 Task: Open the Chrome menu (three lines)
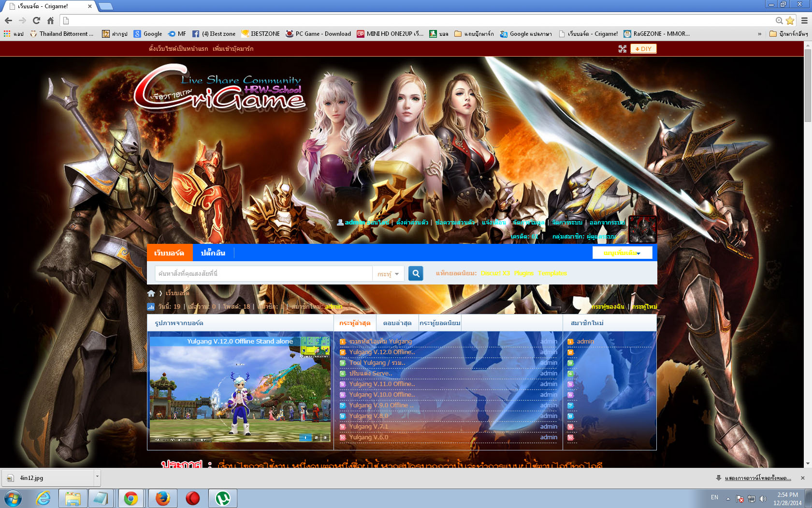point(804,20)
